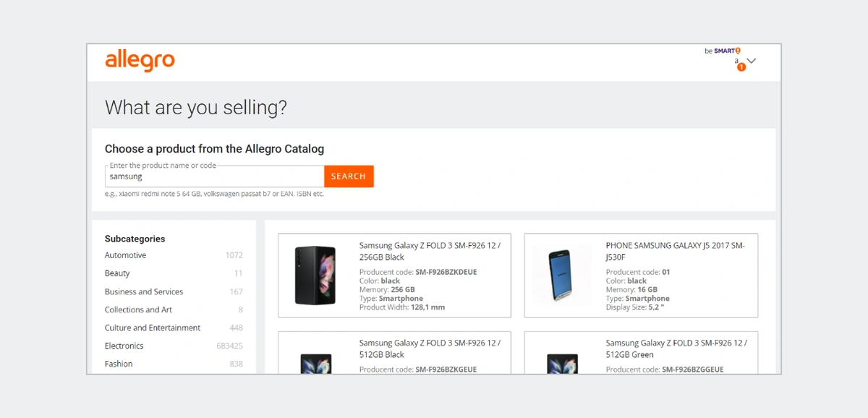Click the Allegro logo
This screenshot has width=868, height=418.
140,61
